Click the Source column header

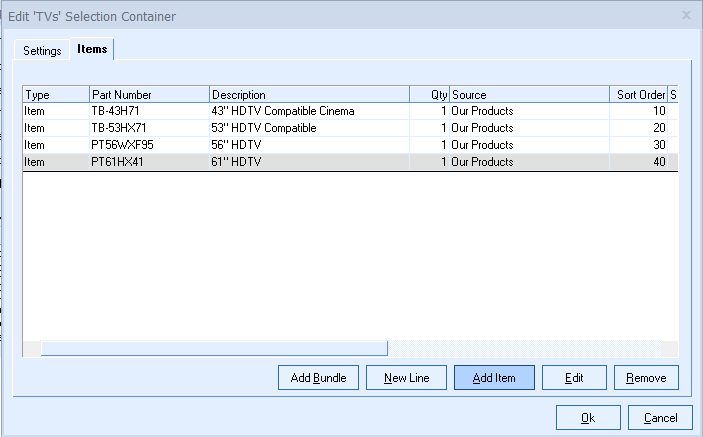tap(529, 94)
